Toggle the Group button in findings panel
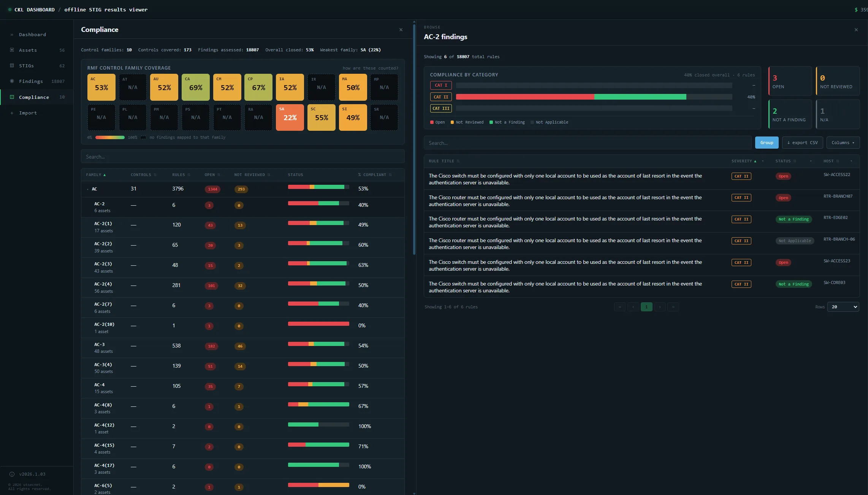Viewport: 868px width, 495px height. (767, 143)
